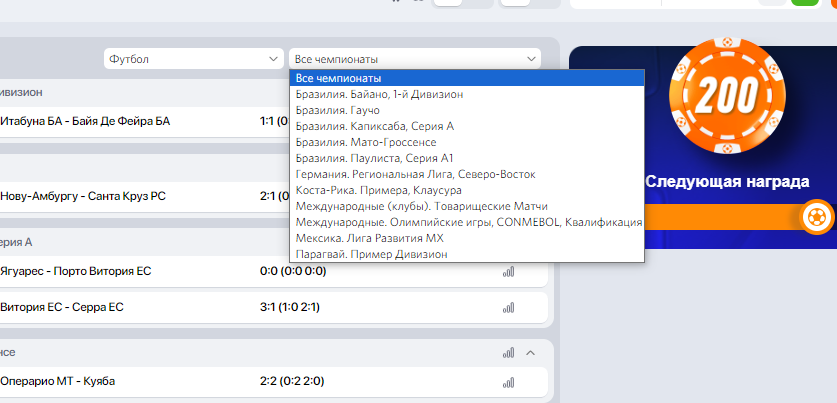Select Бразилия. Гаучо option

pos(467,110)
